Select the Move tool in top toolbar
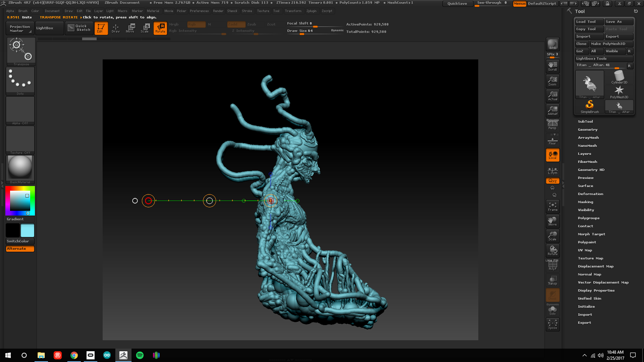 click(130, 28)
